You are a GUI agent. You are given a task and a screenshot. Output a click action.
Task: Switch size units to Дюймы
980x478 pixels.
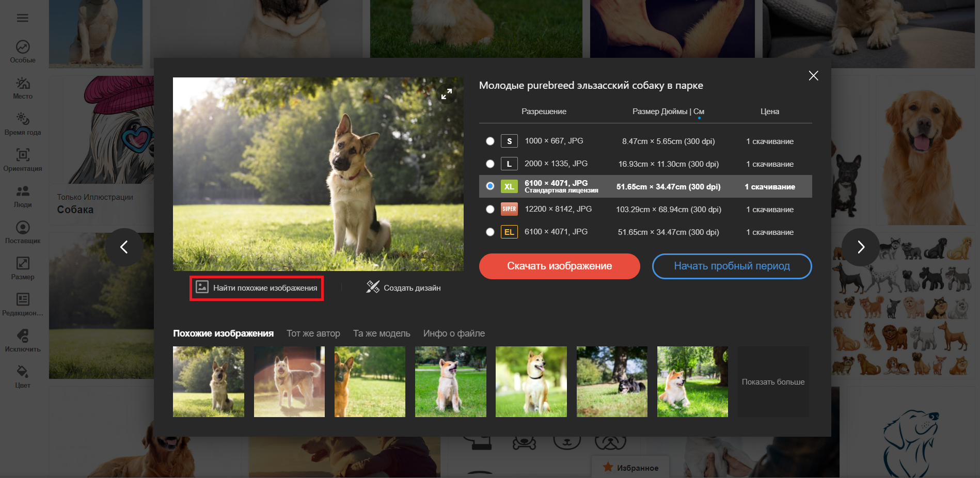point(674,111)
